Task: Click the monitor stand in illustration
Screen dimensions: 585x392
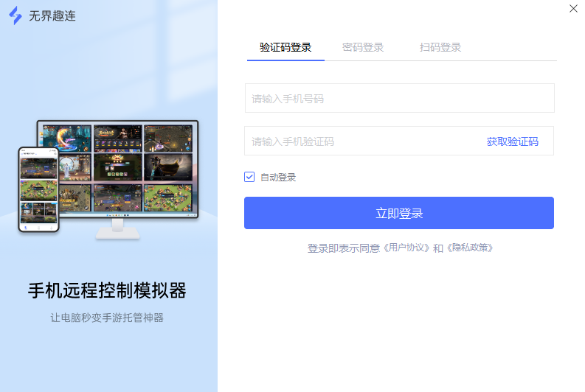Action: point(118,229)
